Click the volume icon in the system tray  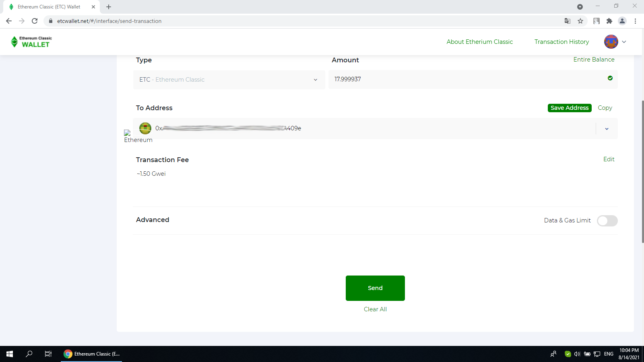tap(578, 354)
